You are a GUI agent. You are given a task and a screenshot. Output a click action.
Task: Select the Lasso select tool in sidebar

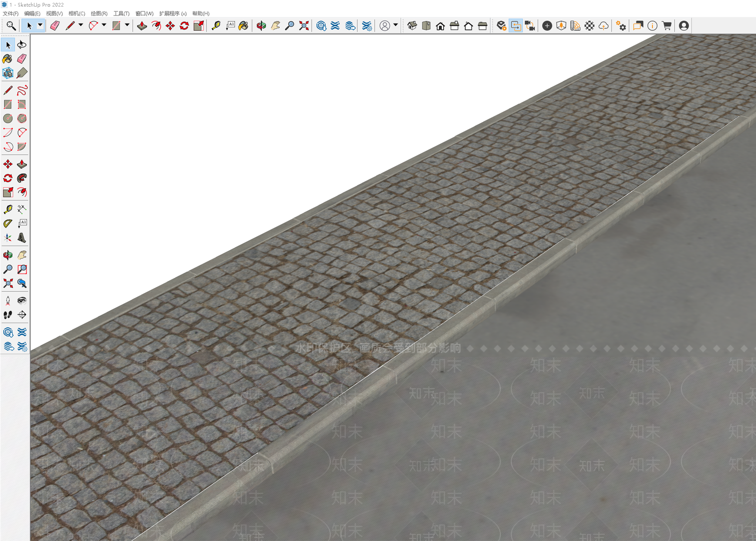pos(22,44)
